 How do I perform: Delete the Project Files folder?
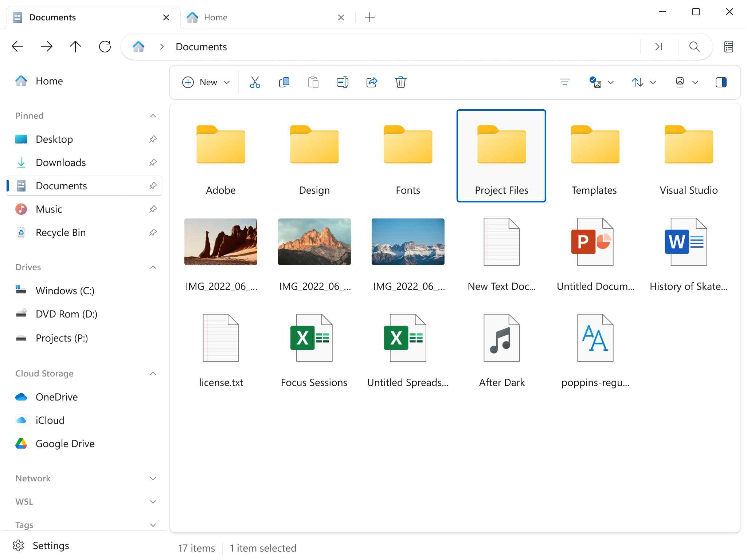[401, 82]
